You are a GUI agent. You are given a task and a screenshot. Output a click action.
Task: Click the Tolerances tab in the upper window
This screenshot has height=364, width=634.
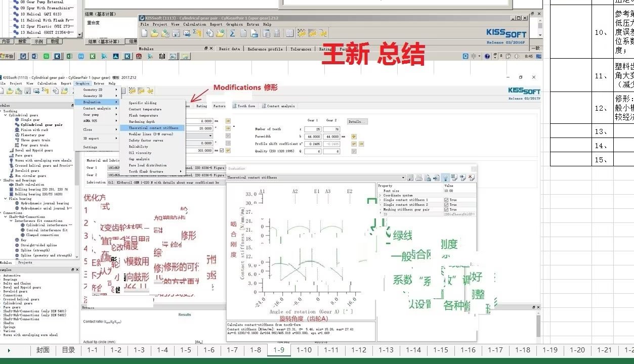point(301,49)
